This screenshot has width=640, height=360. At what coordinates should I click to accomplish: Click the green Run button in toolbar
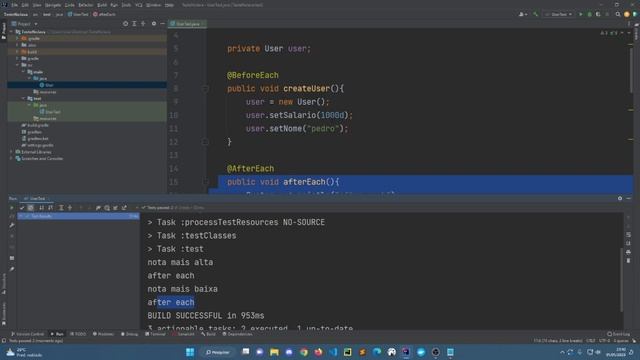(581, 14)
